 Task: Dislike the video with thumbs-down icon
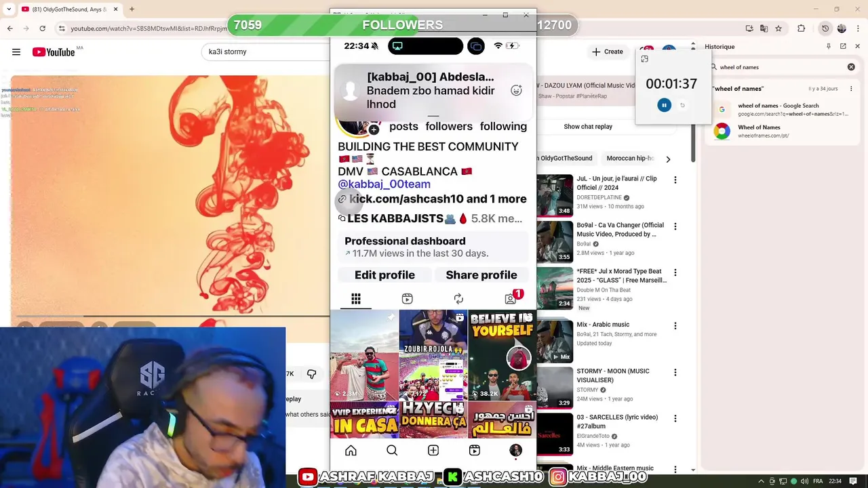click(311, 374)
